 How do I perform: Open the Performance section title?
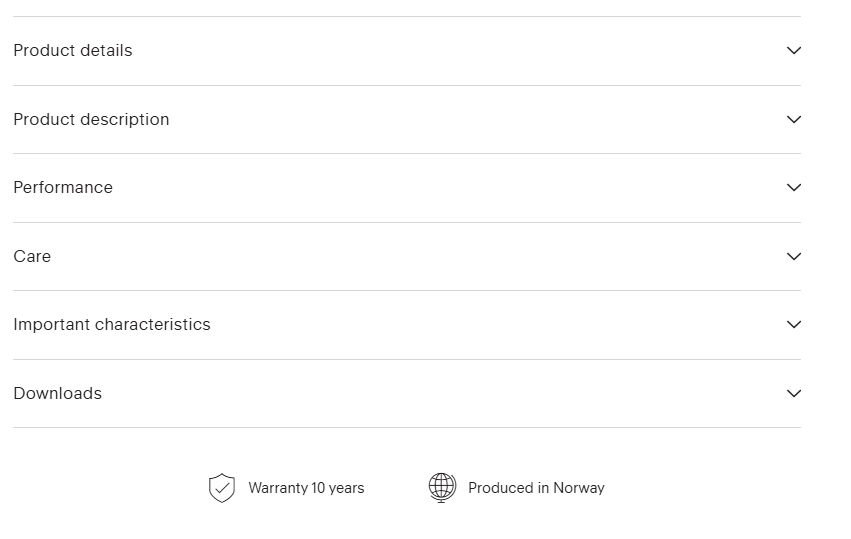tap(63, 188)
